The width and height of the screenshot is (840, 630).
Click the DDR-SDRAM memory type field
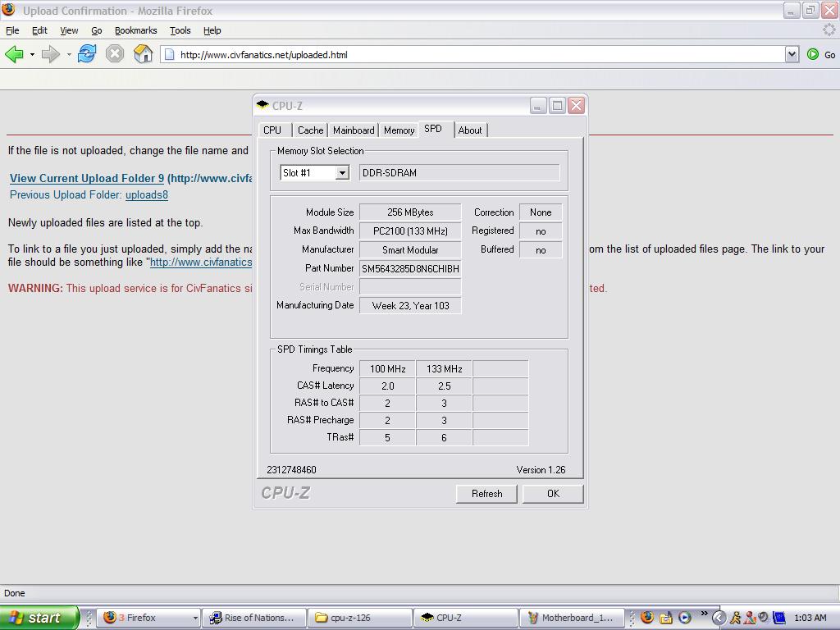tap(459, 172)
